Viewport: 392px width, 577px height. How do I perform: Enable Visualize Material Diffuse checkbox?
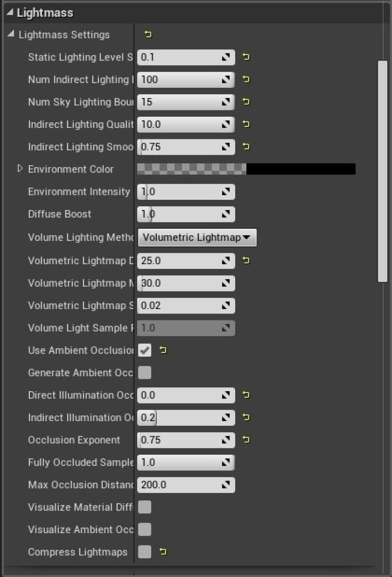[145, 507]
